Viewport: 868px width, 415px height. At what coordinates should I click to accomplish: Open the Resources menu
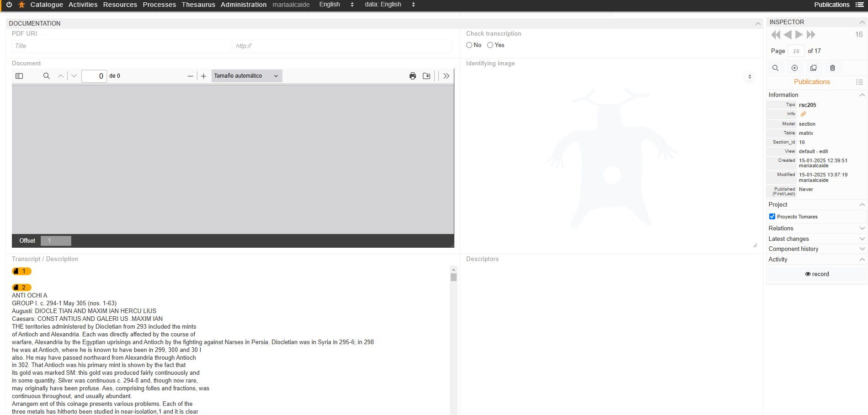pyautogui.click(x=120, y=5)
